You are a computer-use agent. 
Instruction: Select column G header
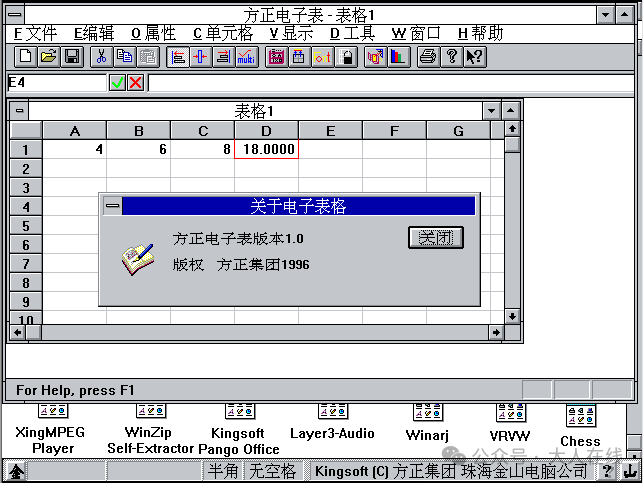coord(458,131)
